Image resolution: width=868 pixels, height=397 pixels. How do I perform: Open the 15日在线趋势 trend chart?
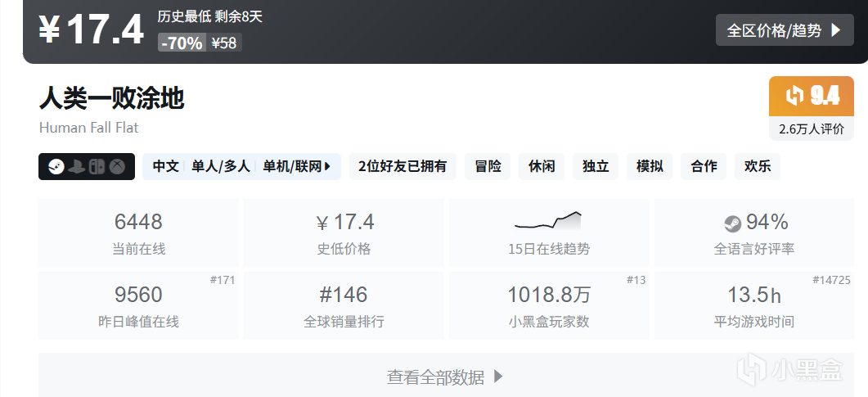(x=549, y=233)
